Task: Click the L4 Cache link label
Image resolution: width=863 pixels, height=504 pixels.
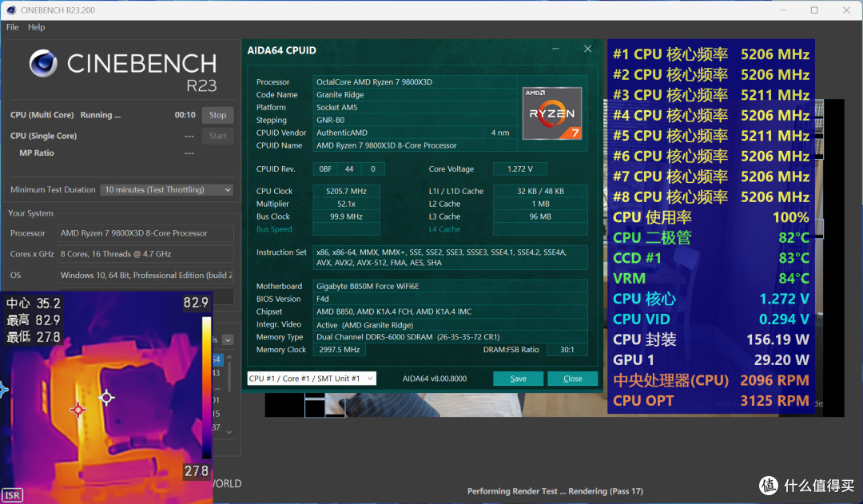Action: 444,229
